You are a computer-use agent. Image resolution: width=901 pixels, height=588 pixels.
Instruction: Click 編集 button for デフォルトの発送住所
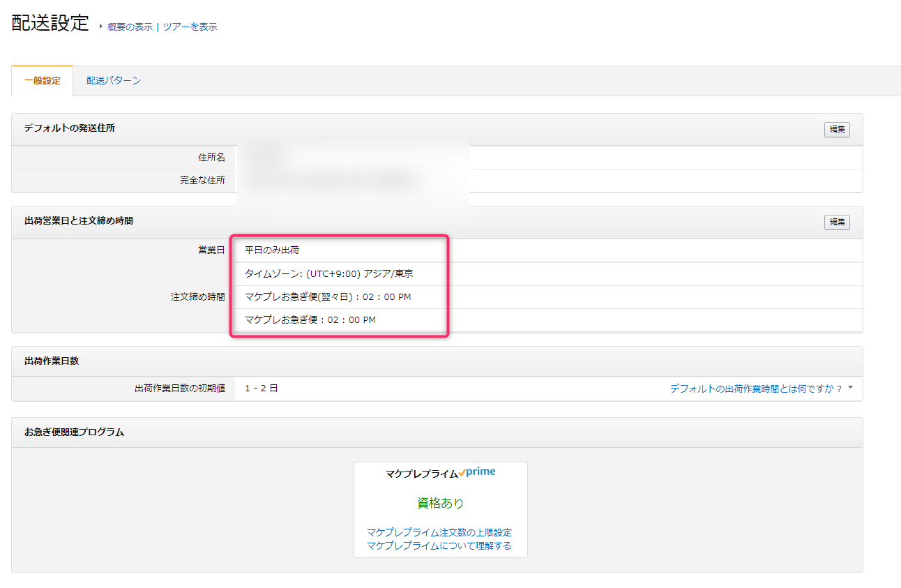click(x=837, y=129)
